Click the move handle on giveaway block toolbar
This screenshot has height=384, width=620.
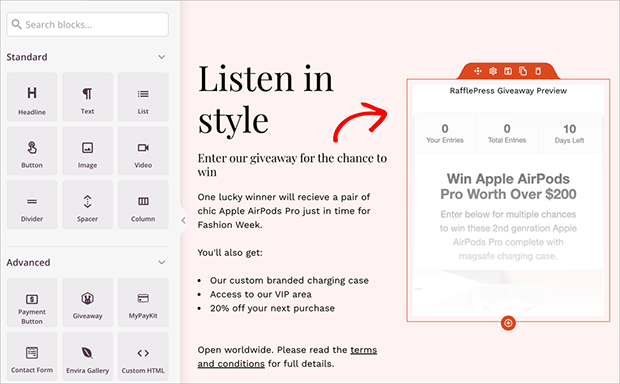478,71
